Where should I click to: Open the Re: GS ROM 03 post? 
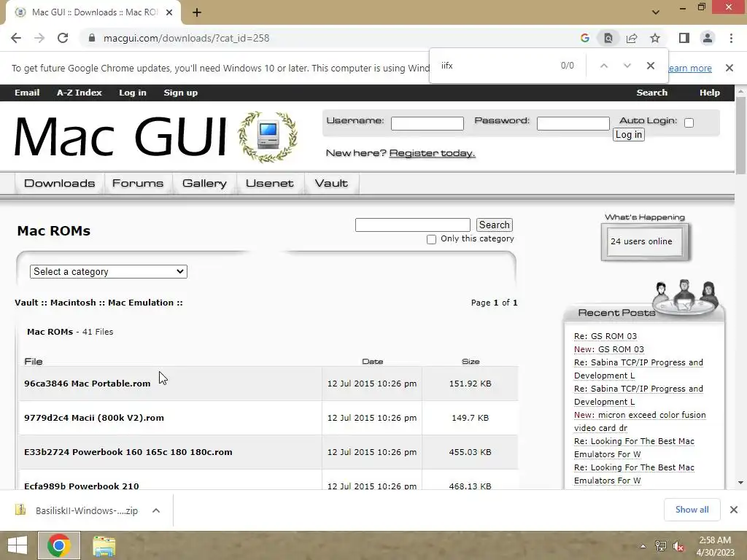pos(605,336)
